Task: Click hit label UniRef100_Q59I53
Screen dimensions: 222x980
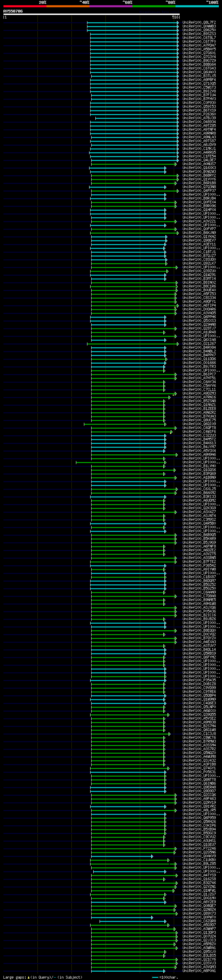Action: pos(199,106)
